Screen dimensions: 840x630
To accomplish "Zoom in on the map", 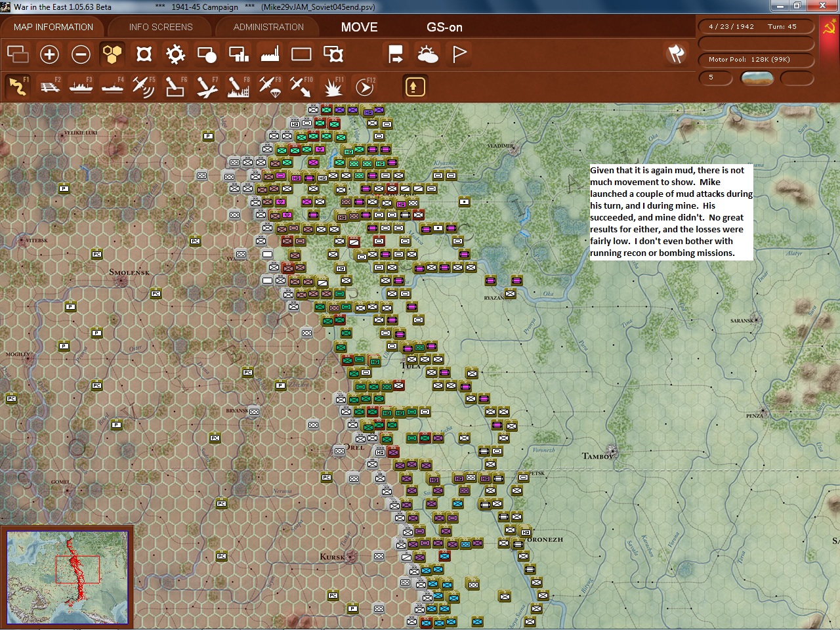I will pyautogui.click(x=49, y=54).
